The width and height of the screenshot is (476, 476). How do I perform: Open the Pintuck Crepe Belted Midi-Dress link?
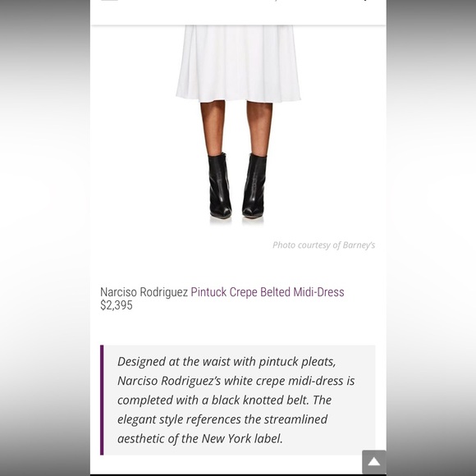(268, 292)
